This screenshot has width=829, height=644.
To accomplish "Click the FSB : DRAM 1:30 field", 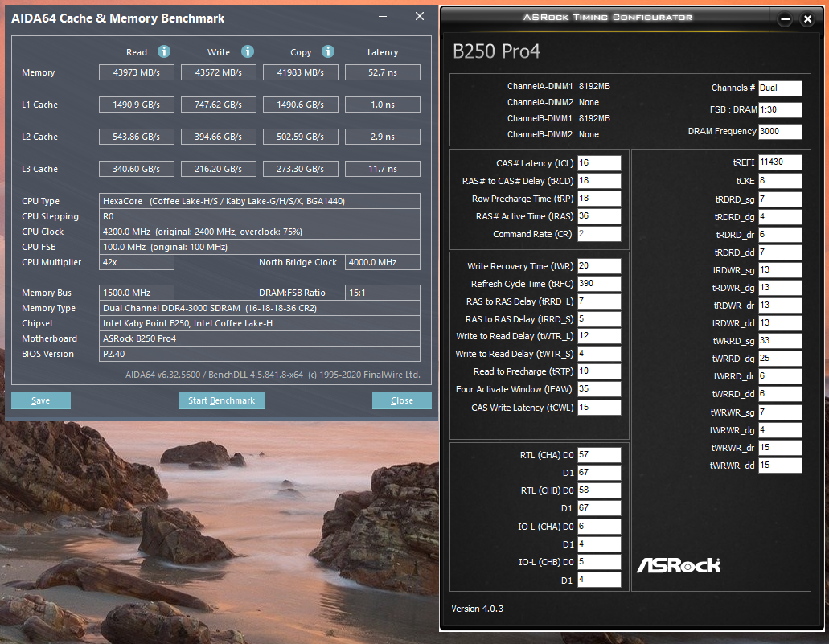I will click(x=780, y=110).
